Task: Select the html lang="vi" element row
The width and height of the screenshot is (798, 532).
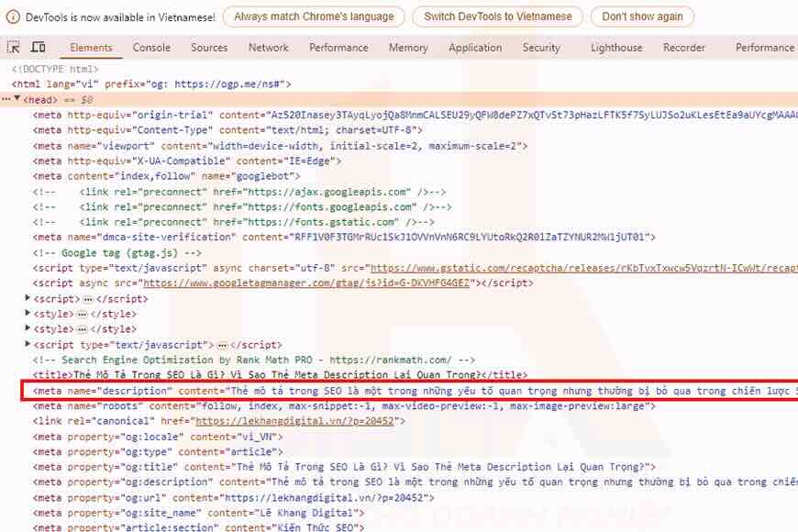Action: click(151, 84)
